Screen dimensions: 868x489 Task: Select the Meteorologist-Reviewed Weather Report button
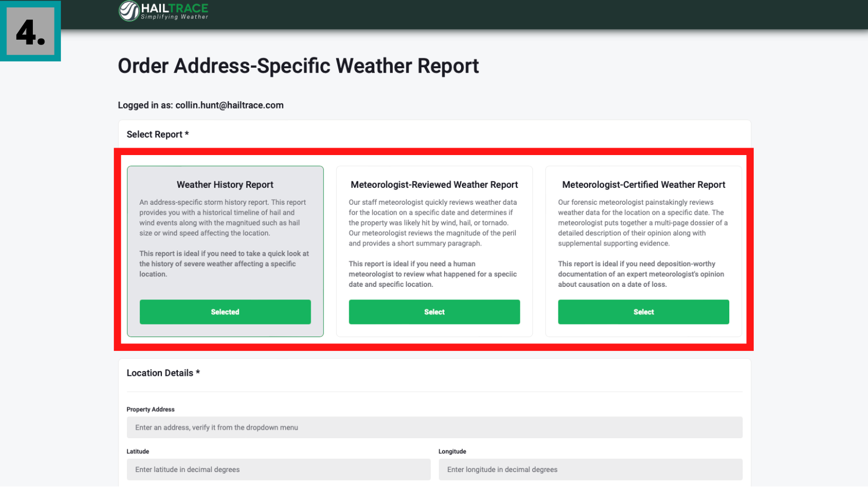(x=434, y=312)
